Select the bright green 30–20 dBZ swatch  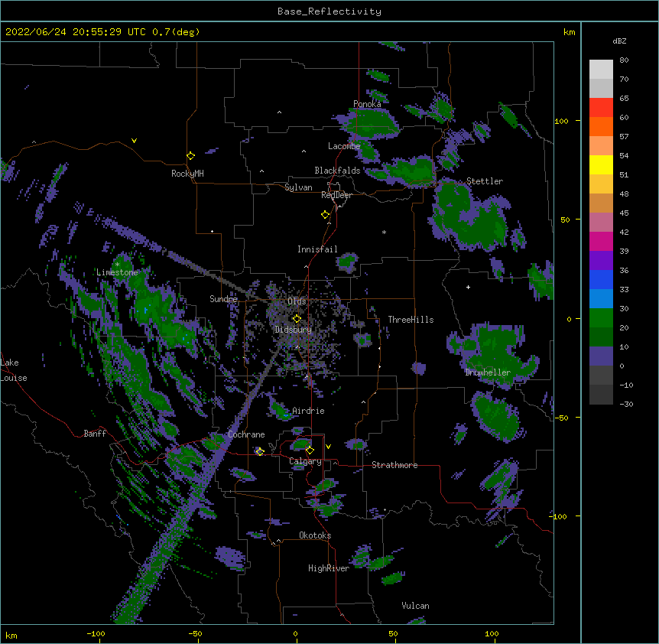(601, 318)
